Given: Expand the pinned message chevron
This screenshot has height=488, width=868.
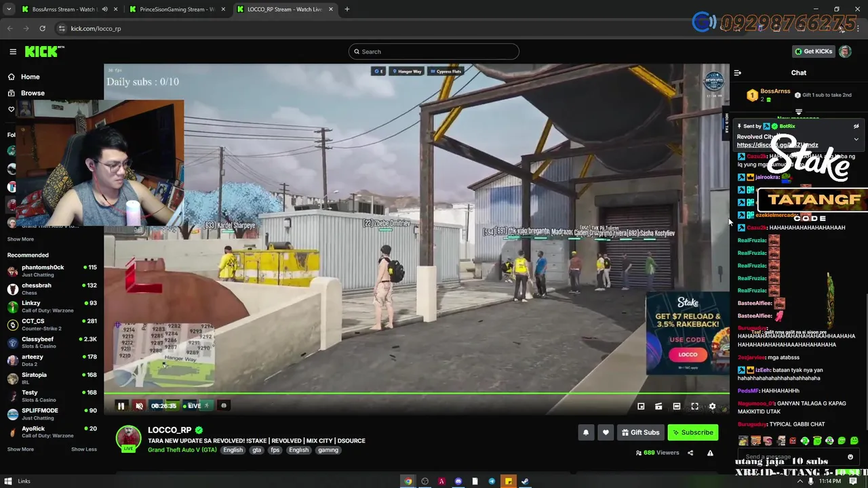Looking at the screenshot, I should (856, 139).
